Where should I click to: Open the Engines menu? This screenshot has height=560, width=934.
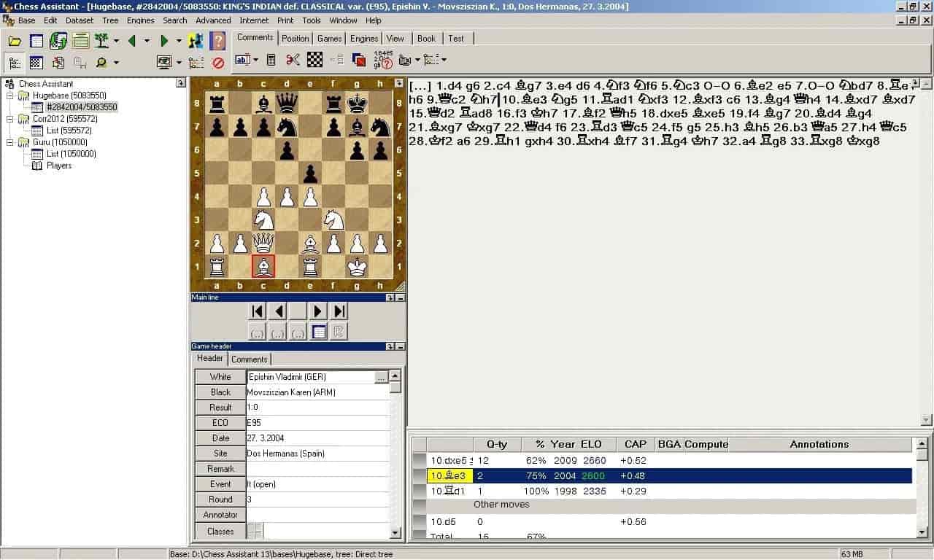click(x=140, y=20)
